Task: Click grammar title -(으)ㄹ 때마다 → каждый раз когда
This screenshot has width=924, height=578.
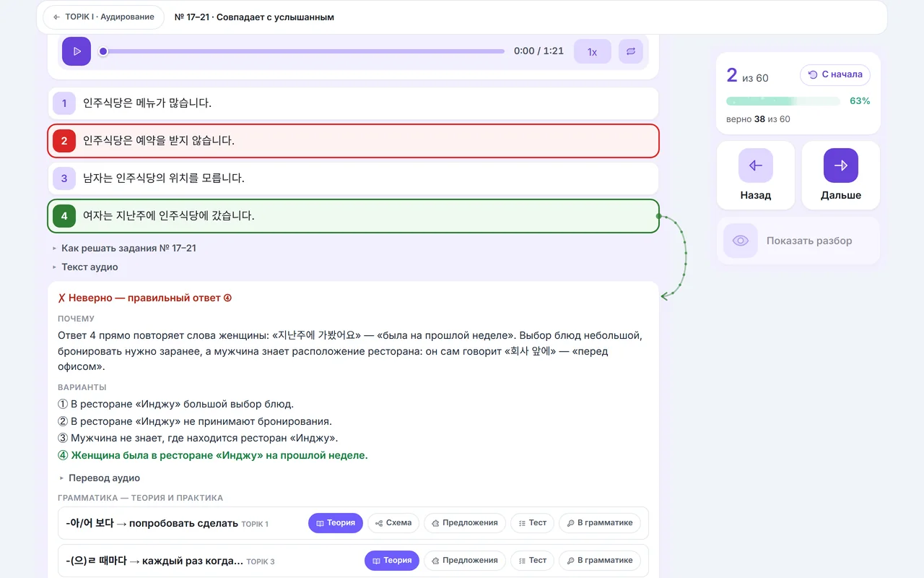Action: (154, 561)
